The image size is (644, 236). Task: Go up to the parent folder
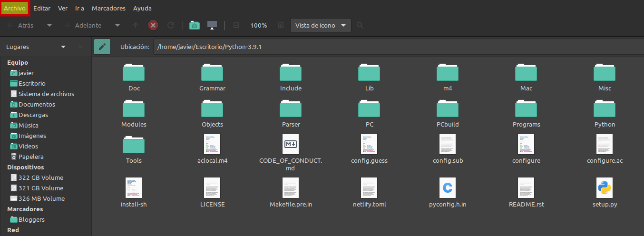click(x=136, y=25)
